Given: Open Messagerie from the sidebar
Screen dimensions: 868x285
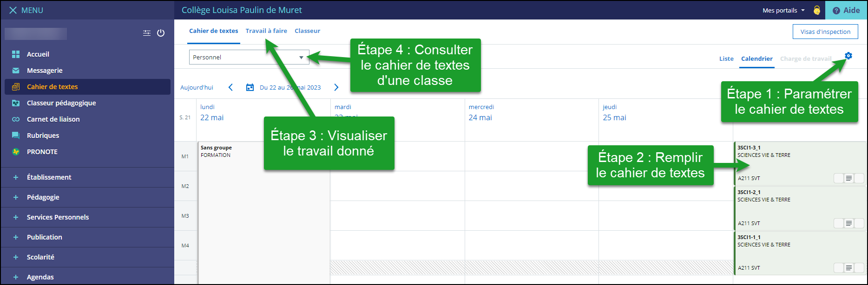Looking at the screenshot, I should 45,71.
